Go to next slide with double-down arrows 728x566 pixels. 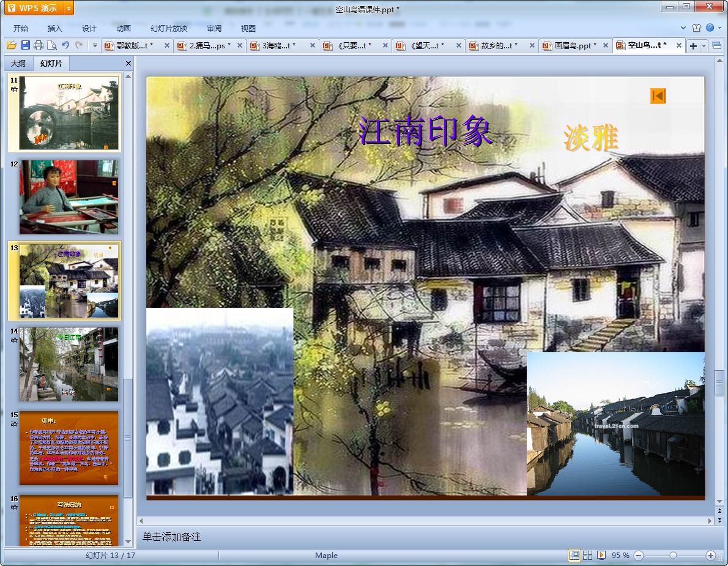point(719,519)
